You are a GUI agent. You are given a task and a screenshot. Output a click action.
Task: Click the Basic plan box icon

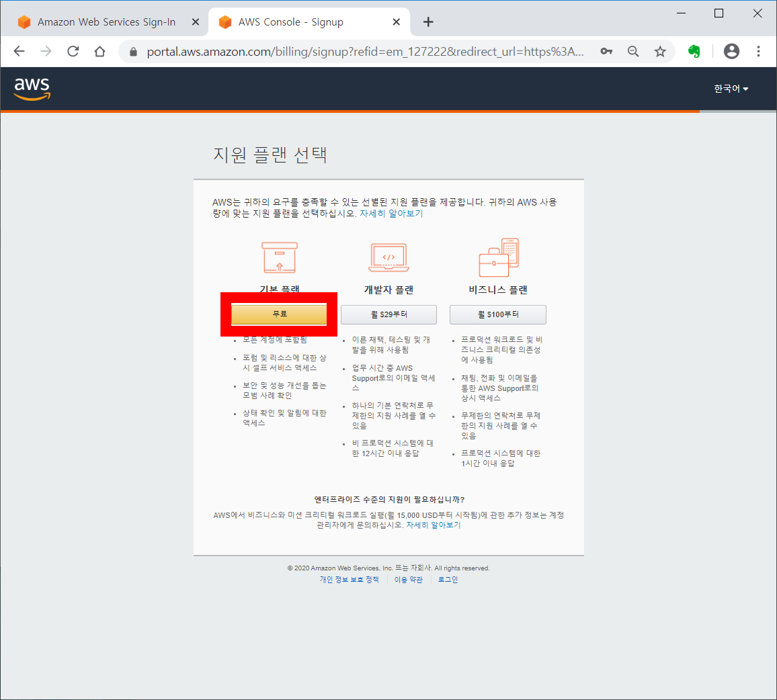280,257
